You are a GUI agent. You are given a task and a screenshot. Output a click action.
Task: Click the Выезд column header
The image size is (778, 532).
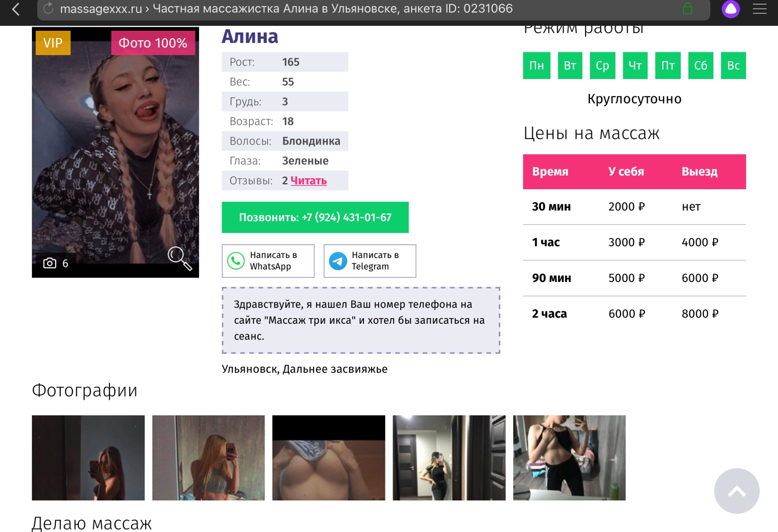pyautogui.click(x=699, y=171)
